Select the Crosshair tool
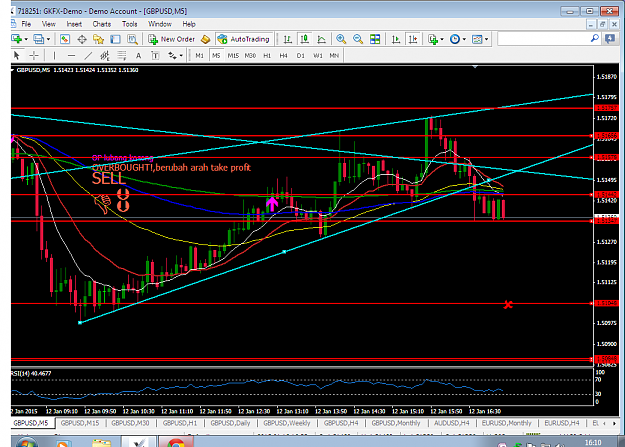 [x=34, y=55]
